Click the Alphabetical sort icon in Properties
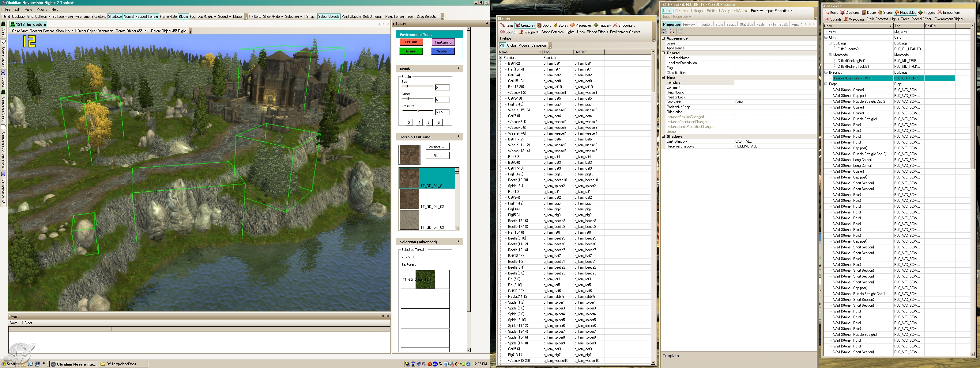 click(x=672, y=31)
